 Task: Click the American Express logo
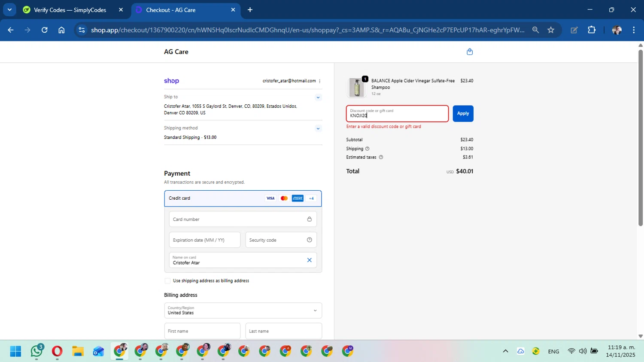298,198
